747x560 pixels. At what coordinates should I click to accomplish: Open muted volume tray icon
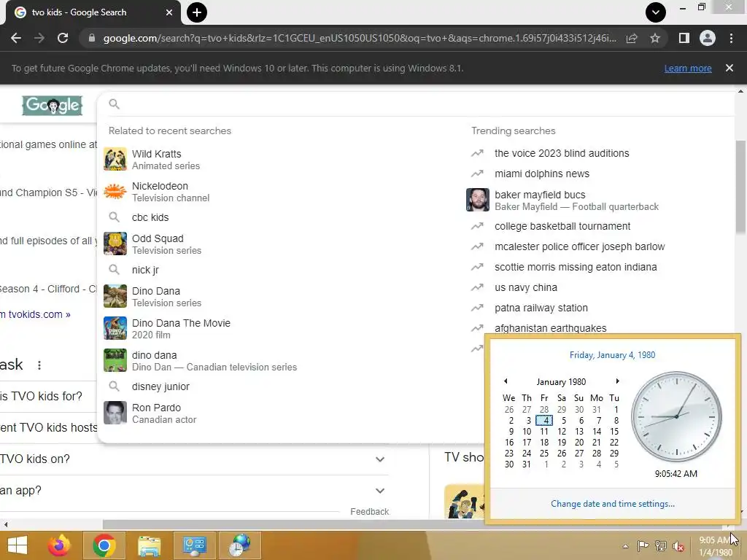(678, 545)
